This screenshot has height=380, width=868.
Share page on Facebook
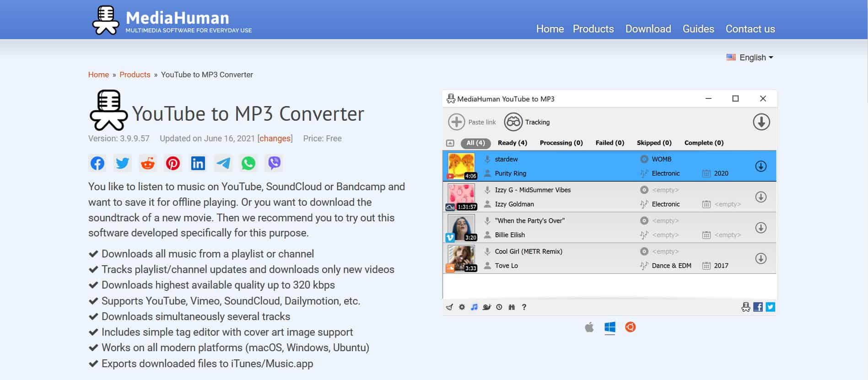pyautogui.click(x=97, y=163)
